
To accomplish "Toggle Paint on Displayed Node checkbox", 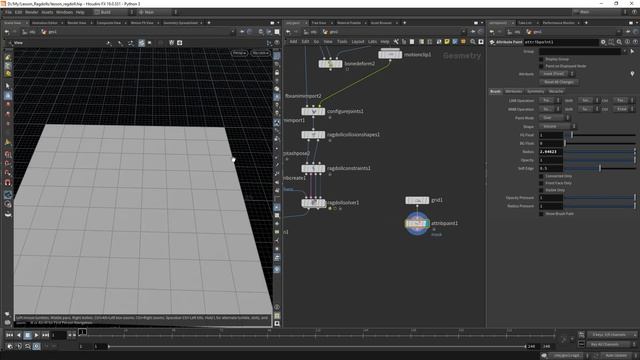I will [x=542, y=66].
